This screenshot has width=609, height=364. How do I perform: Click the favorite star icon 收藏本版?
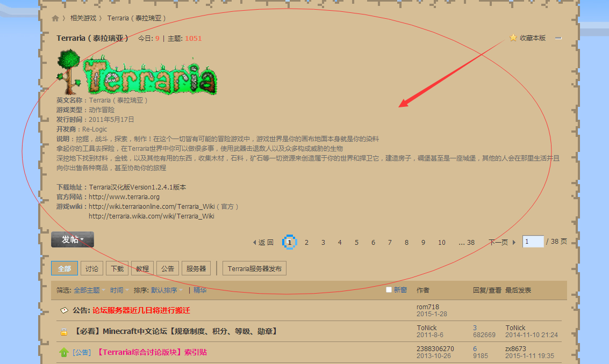pyautogui.click(x=513, y=38)
